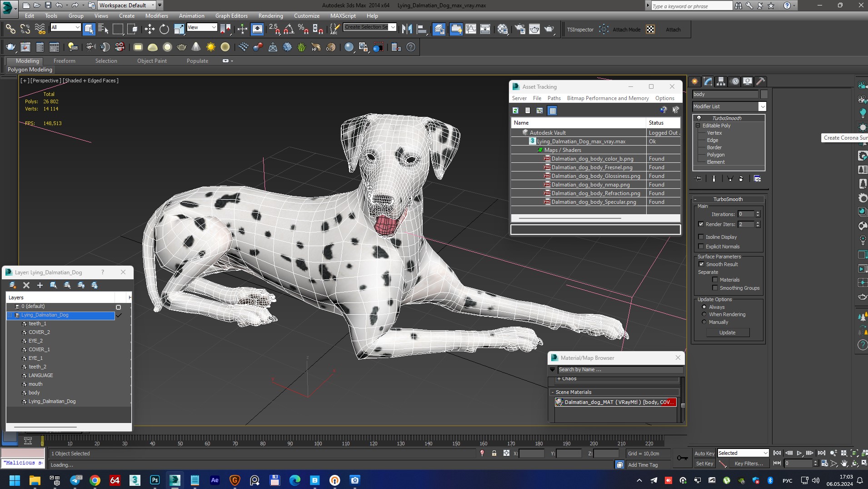This screenshot has height=489, width=868.
Task: Open the Material Editor teapot icon
Action: pos(503,30)
